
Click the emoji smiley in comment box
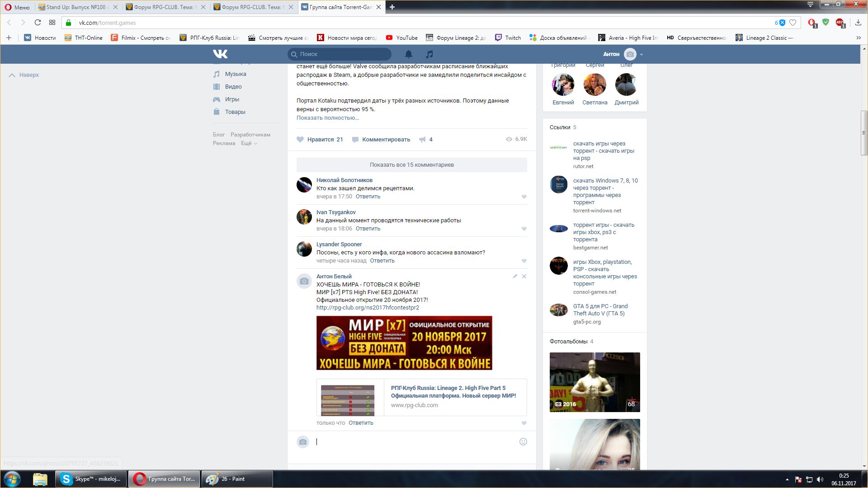[523, 442]
